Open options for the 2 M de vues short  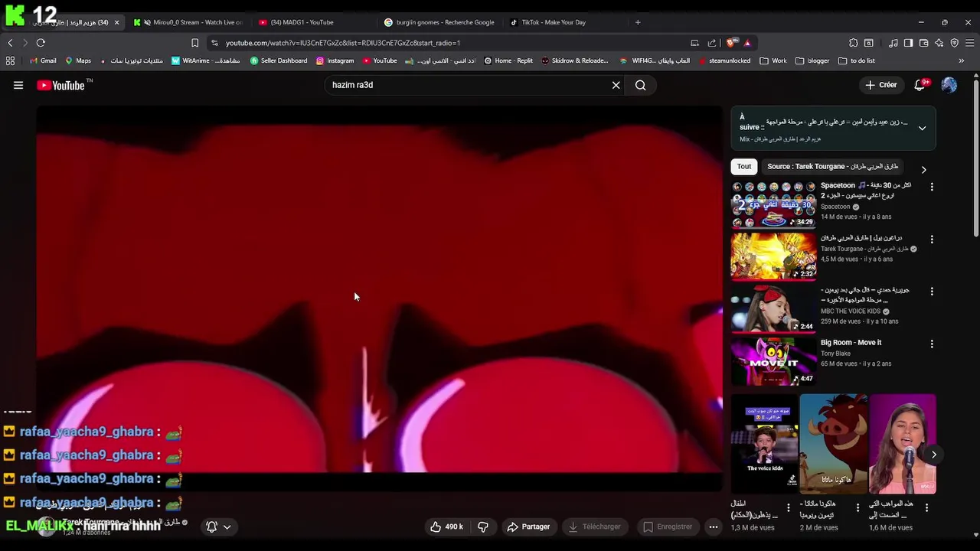(x=857, y=507)
